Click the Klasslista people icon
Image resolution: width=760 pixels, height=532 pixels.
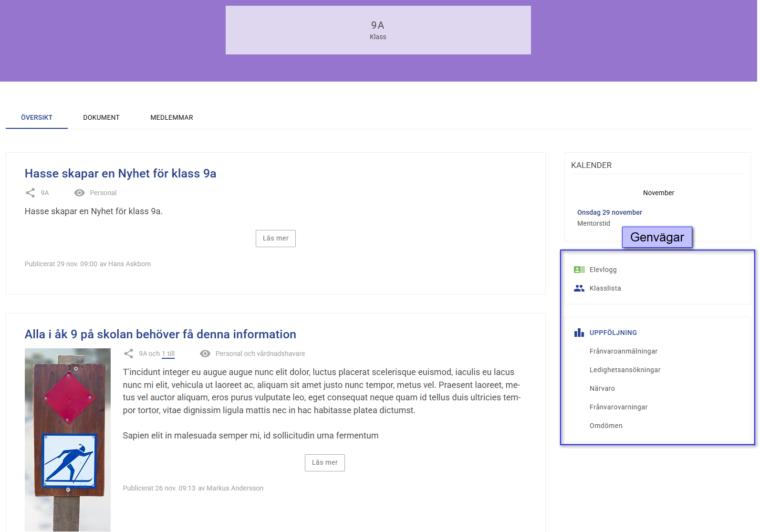[x=579, y=288]
